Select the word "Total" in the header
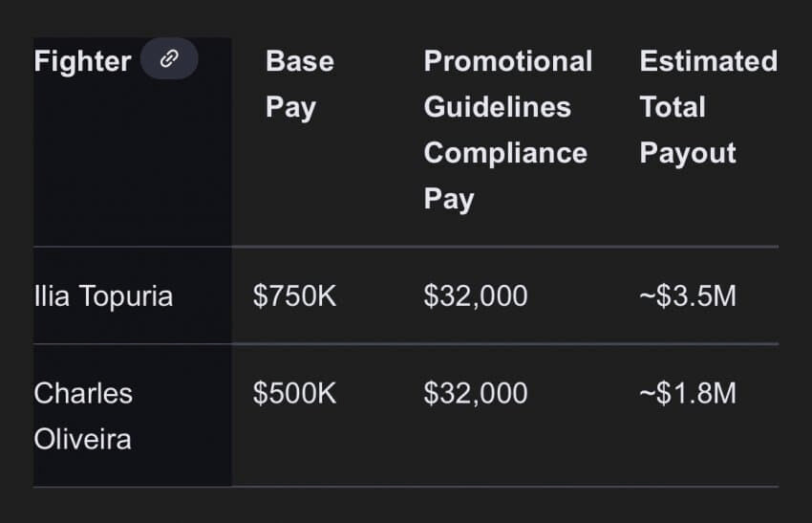This screenshot has height=523, width=812. [x=672, y=107]
